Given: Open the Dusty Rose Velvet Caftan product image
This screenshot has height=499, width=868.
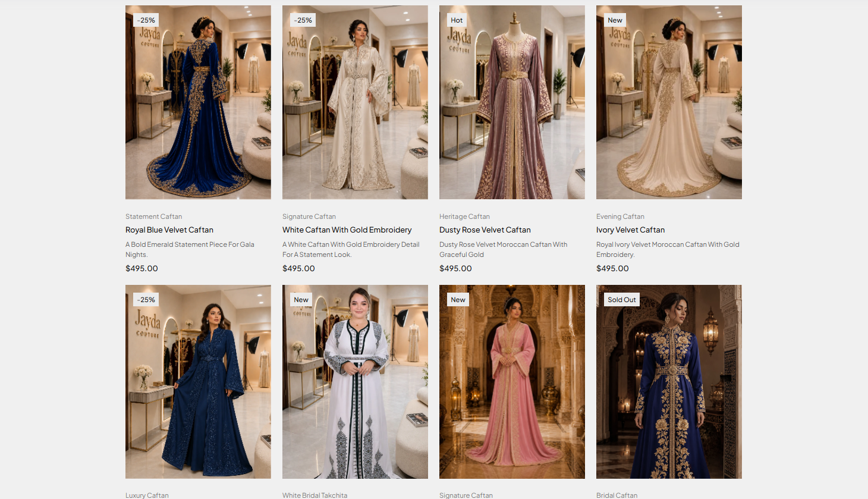Looking at the screenshot, I should pyautogui.click(x=512, y=102).
